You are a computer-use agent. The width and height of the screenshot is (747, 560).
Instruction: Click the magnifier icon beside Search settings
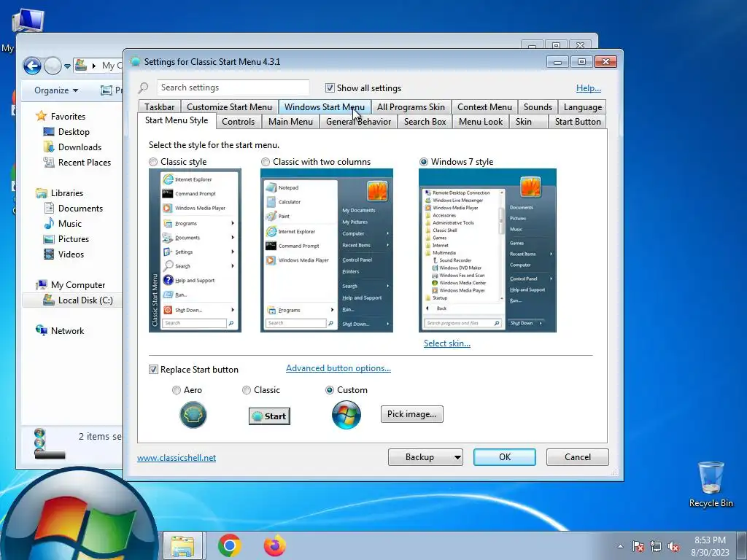pyautogui.click(x=144, y=87)
